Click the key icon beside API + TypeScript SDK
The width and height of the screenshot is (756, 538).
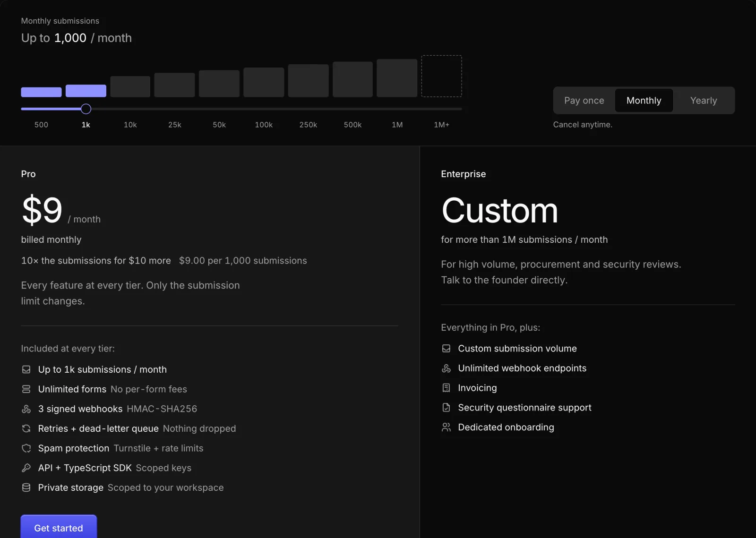(26, 468)
